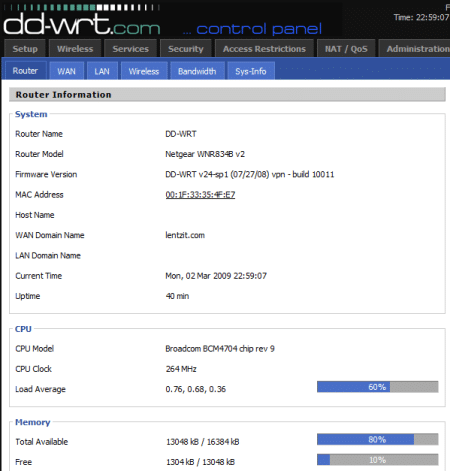Click the Free memory 10% bar
Screen dimensions: 450x471
pyautogui.click(x=377, y=460)
